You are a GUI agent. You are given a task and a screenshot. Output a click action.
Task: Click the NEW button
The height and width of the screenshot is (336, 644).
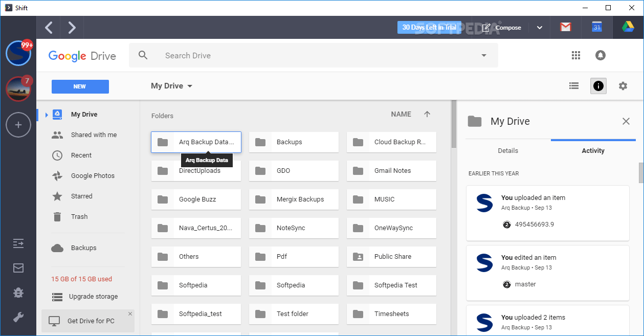(80, 86)
